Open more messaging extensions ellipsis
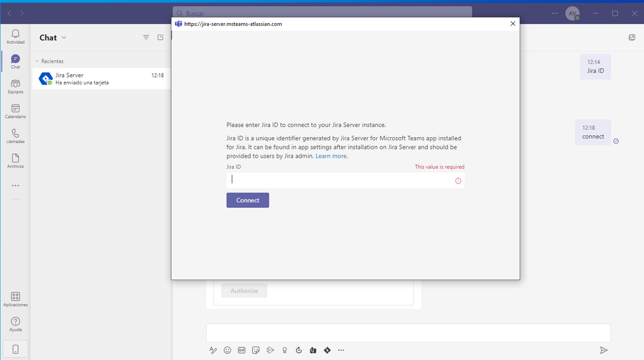The height and width of the screenshot is (360, 644). [341, 350]
